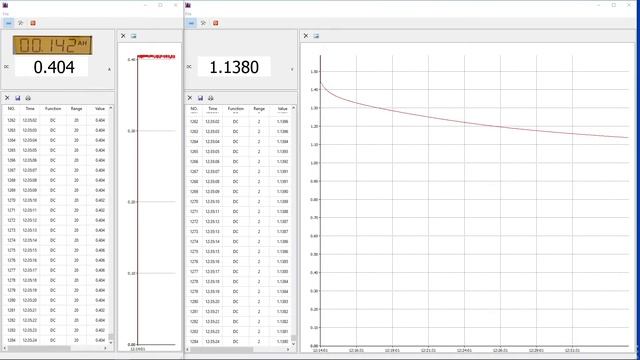Screen dimensions: 640x360
Task: Maximize the left current meter window
Action: pyautogui.click(x=160, y=5)
